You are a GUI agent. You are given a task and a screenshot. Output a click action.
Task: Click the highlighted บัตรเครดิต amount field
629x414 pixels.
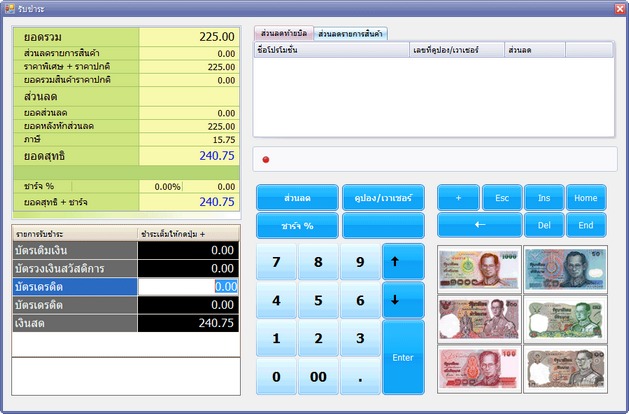(x=188, y=286)
